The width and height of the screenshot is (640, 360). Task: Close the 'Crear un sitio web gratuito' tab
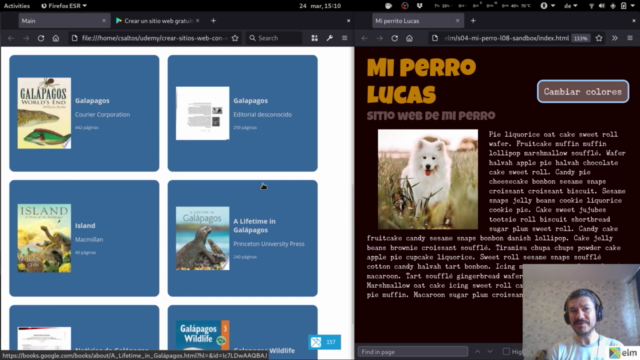(x=198, y=20)
